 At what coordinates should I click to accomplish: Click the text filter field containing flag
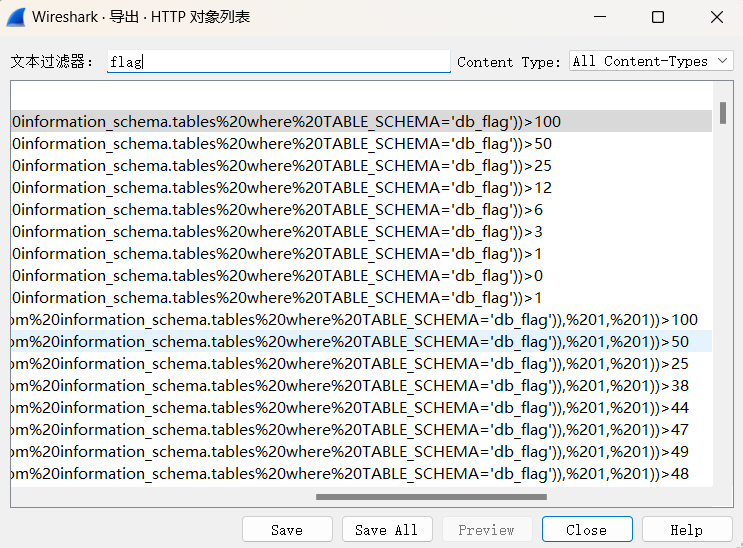point(279,62)
